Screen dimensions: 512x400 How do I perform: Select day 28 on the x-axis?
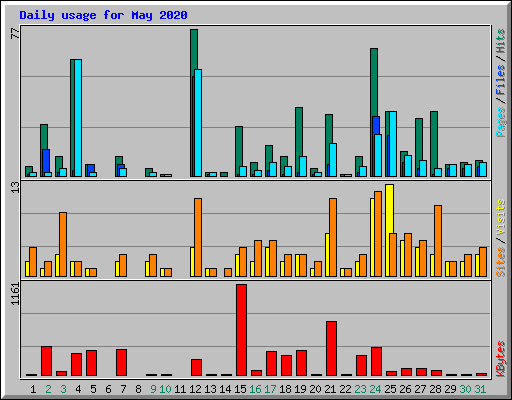pyautogui.click(x=435, y=389)
